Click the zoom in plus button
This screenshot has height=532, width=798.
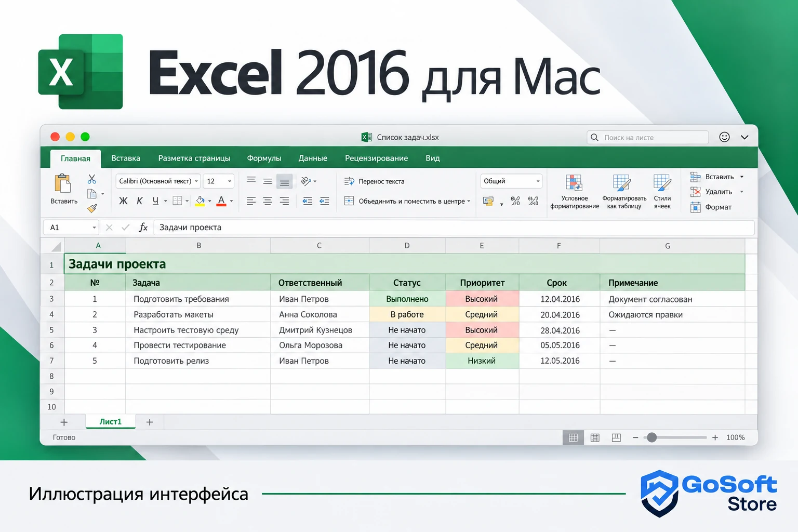pos(715,437)
